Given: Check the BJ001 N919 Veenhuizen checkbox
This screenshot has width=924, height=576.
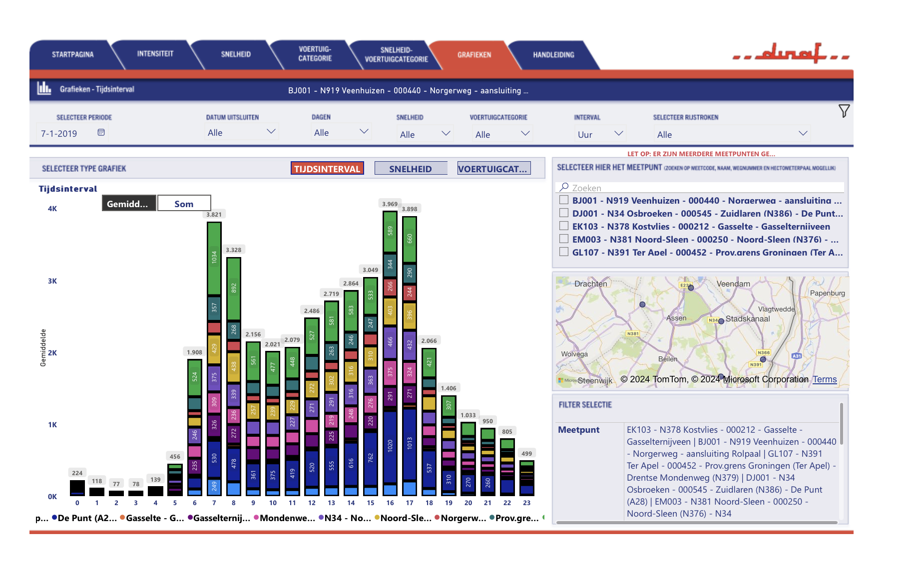Looking at the screenshot, I should (564, 200).
